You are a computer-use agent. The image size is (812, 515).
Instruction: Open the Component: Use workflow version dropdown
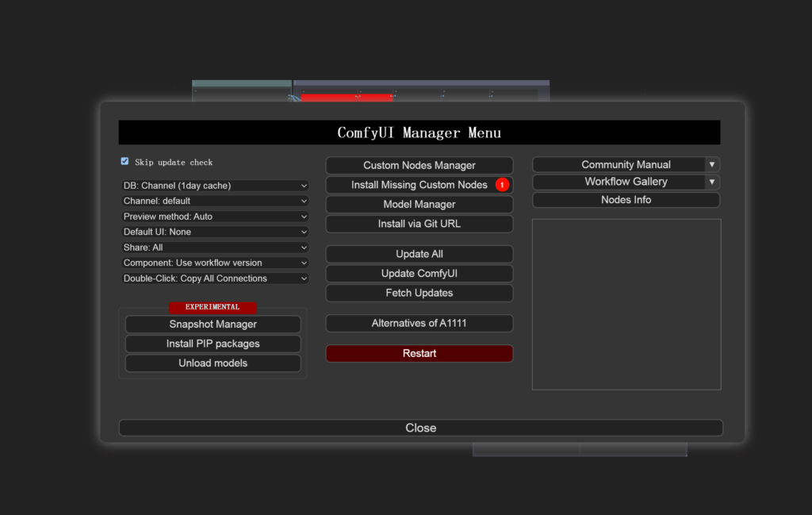215,263
